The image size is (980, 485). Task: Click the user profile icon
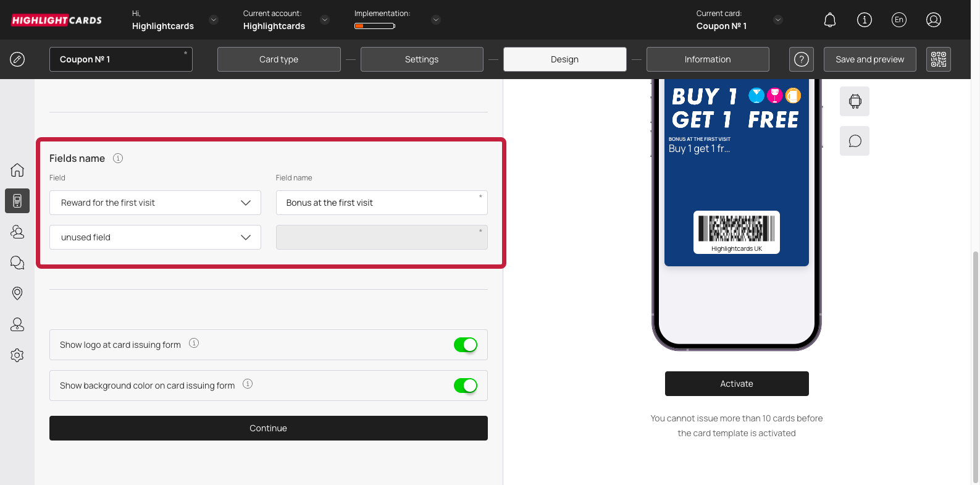(x=933, y=20)
